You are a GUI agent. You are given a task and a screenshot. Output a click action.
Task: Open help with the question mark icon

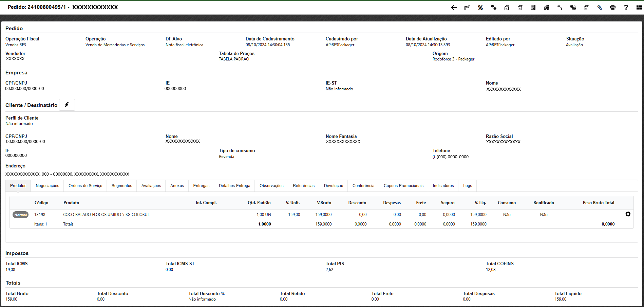point(626,7)
